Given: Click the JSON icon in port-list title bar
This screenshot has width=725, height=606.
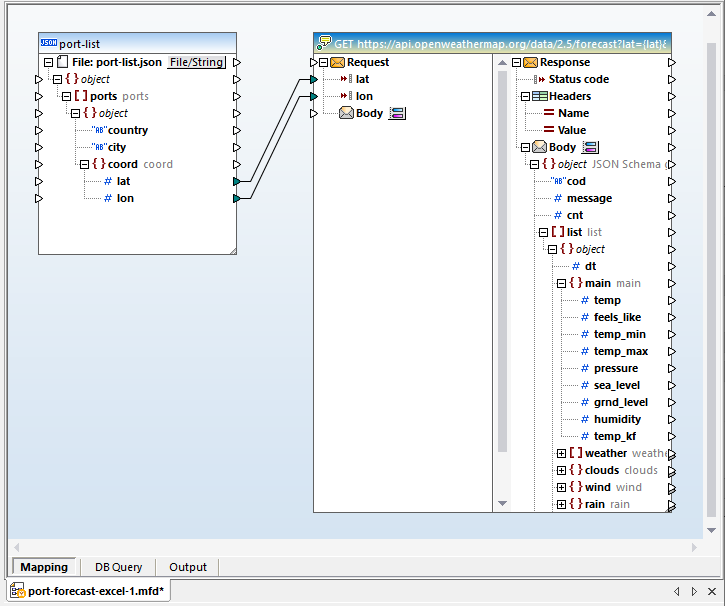Looking at the screenshot, I should [x=49, y=44].
